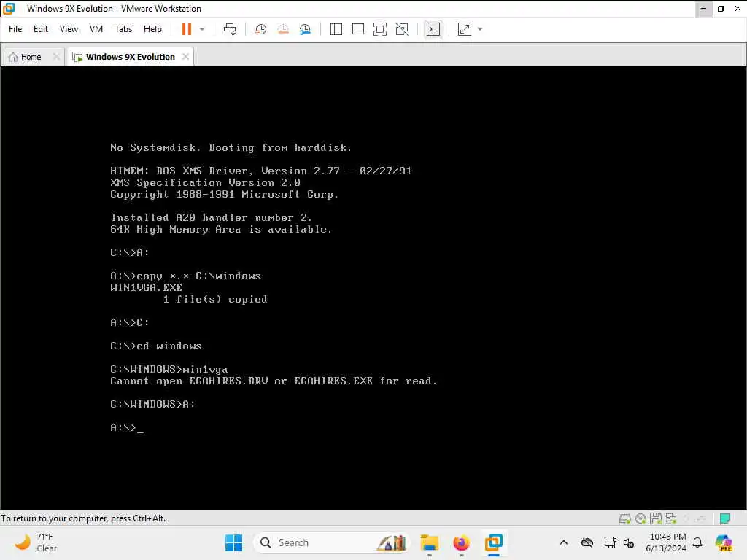The height and width of the screenshot is (560, 747).
Task: Enter full screen mode
Action: pos(379,29)
